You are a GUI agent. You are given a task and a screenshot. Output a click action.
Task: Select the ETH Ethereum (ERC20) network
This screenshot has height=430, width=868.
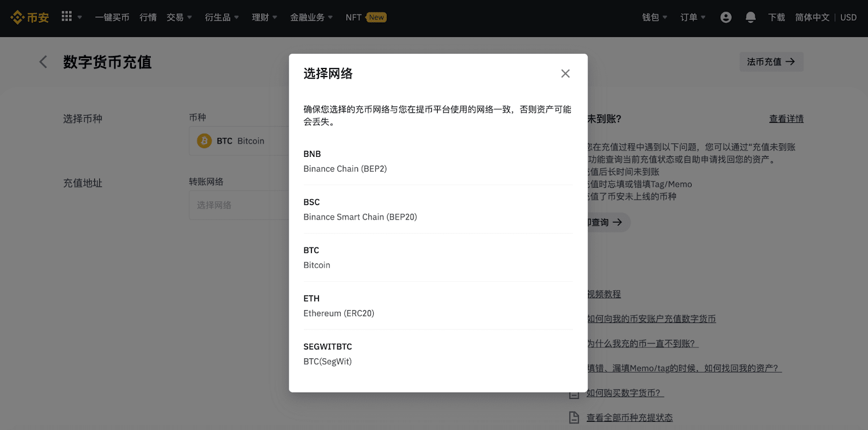pyautogui.click(x=438, y=306)
